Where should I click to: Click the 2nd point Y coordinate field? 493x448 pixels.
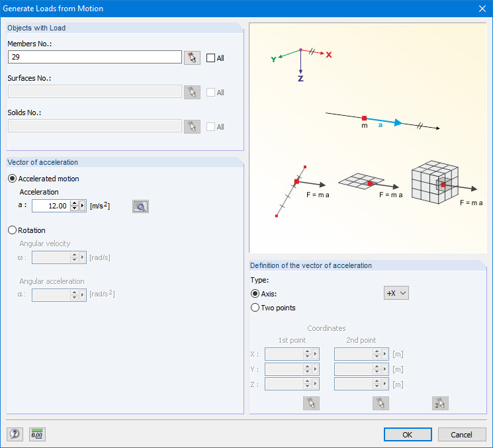pos(353,369)
